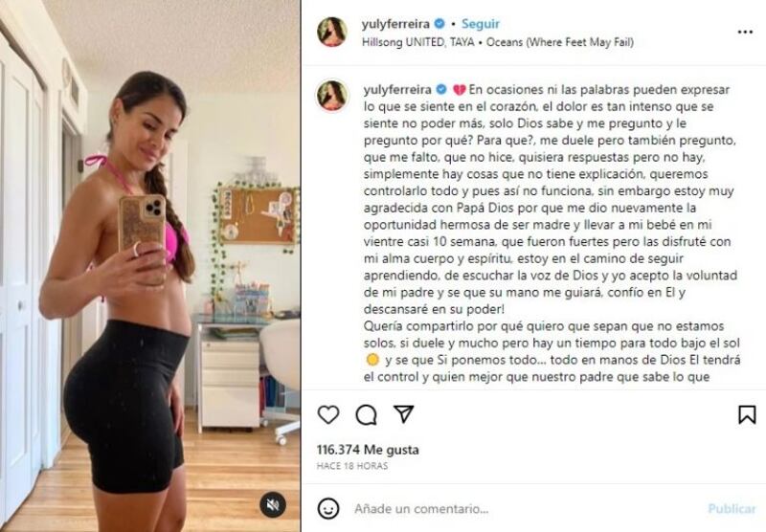This screenshot has width=766, height=532.
Task: Click yulyferreira username in caption
Action: click(x=397, y=90)
